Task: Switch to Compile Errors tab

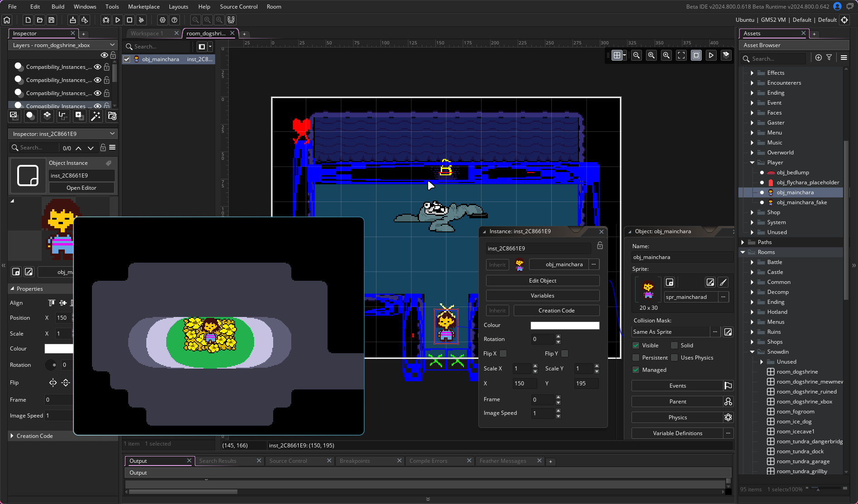Action: click(x=429, y=461)
